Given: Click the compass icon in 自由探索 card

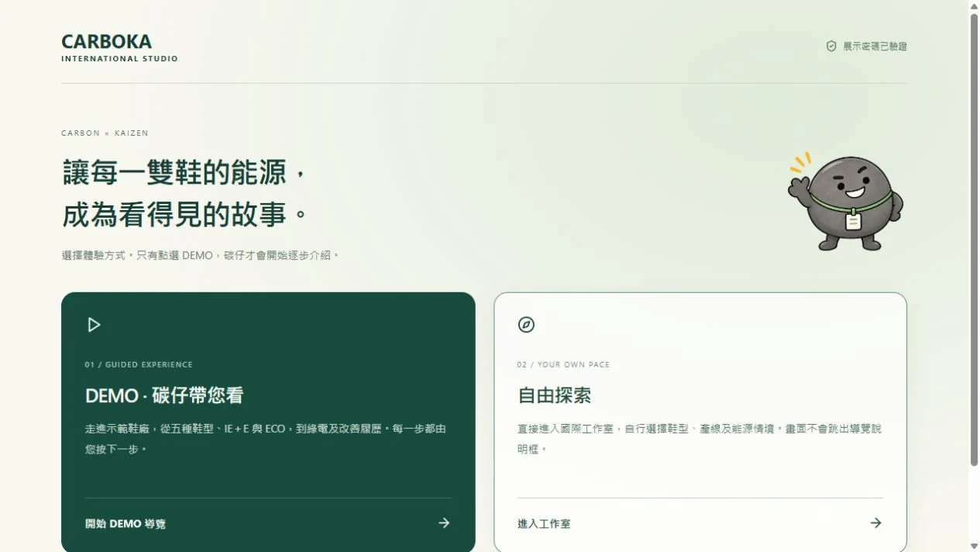Looking at the screenshot, I should point(526,325).
